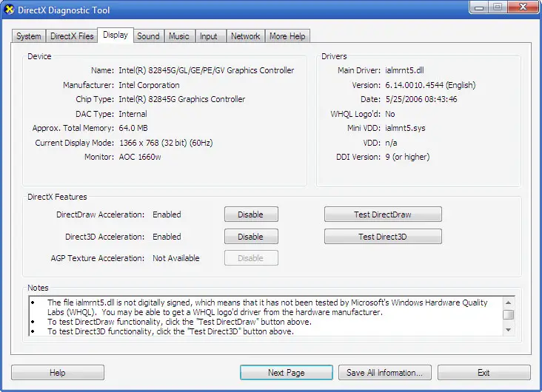Switch to the Input tab
This screenshot has width=542, height=392.
[x=209, y=36]
